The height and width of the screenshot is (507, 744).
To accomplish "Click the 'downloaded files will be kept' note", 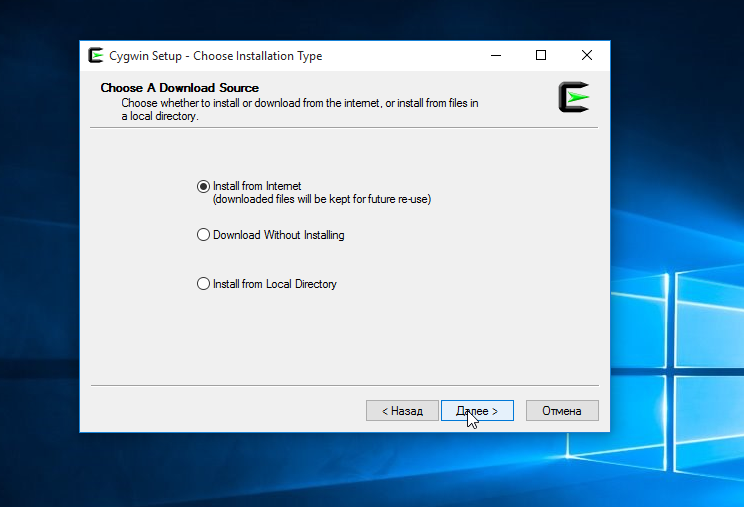I will [322, 199].
